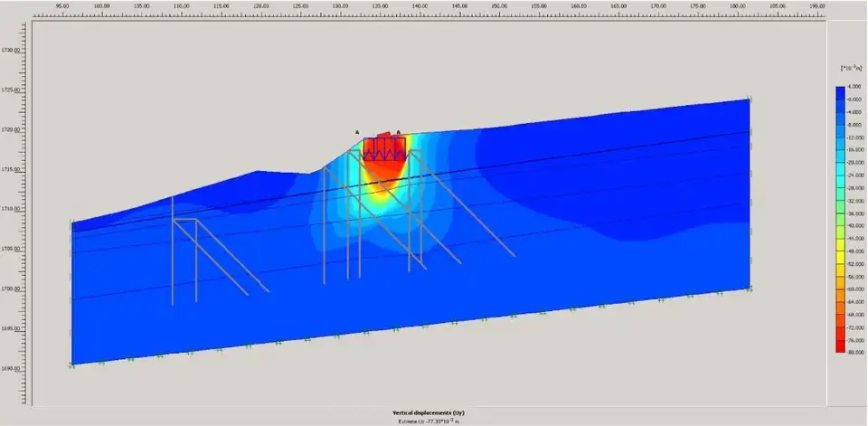
Task: Click legend value -80.000
Action: point(854,353)
